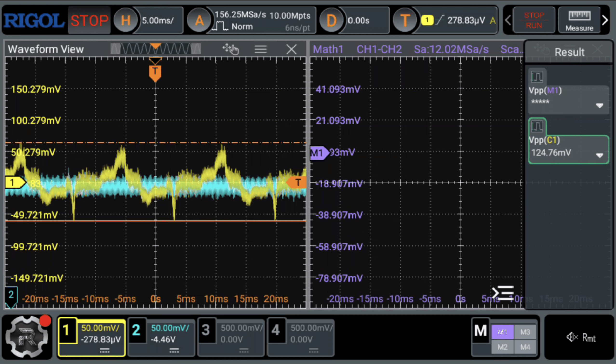Click the orange trigger position marker T
This screenshot has height=364, width=616.
click(x=155, y=73)
